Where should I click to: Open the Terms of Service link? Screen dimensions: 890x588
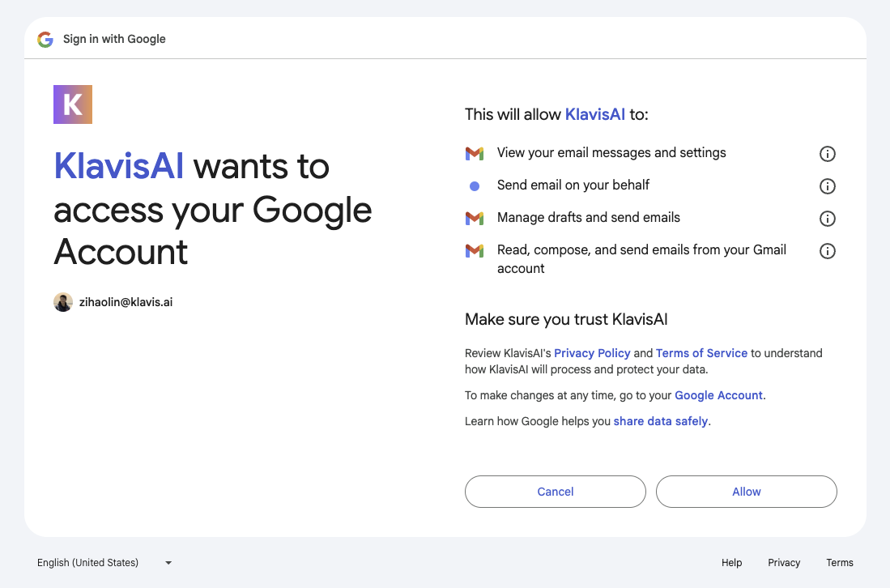(x=701, y=353)
